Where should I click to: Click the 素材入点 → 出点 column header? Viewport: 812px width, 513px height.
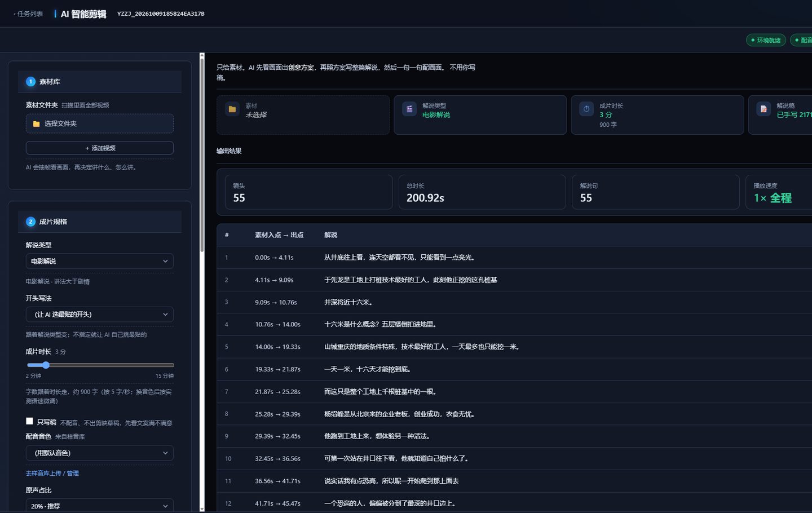point(279,235)
